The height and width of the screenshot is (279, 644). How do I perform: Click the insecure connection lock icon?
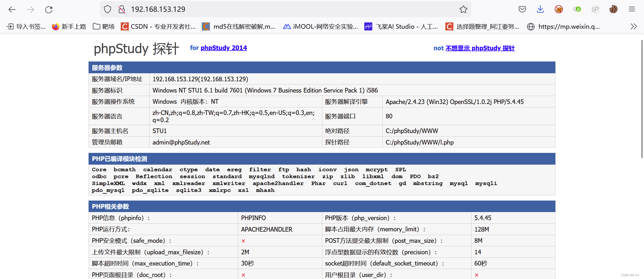[x=121, y=9]
